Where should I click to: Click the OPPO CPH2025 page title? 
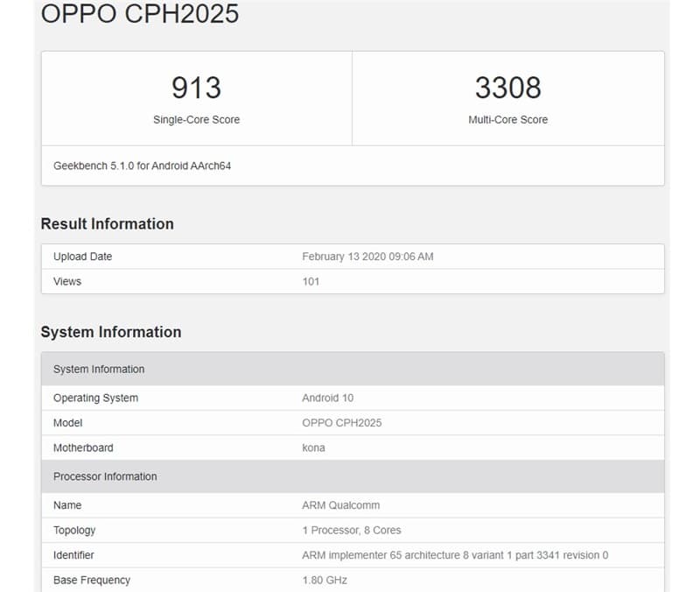click(140, 13)
